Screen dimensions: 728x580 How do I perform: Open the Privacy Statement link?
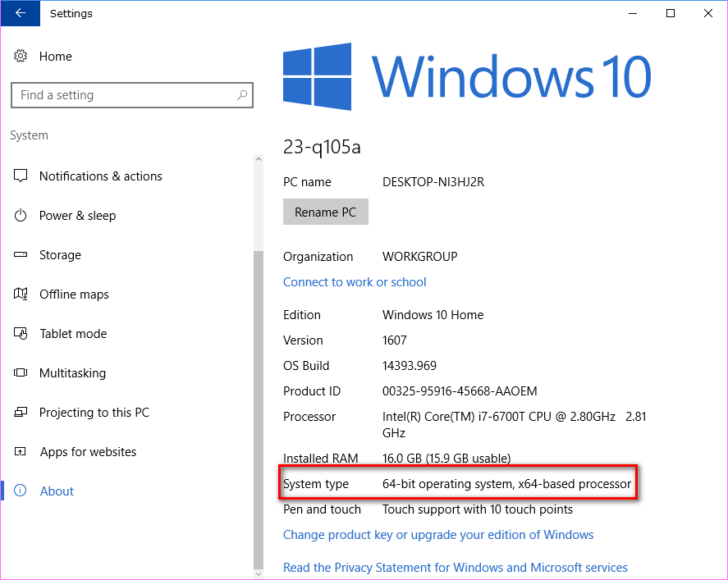(x=455, y=568)
